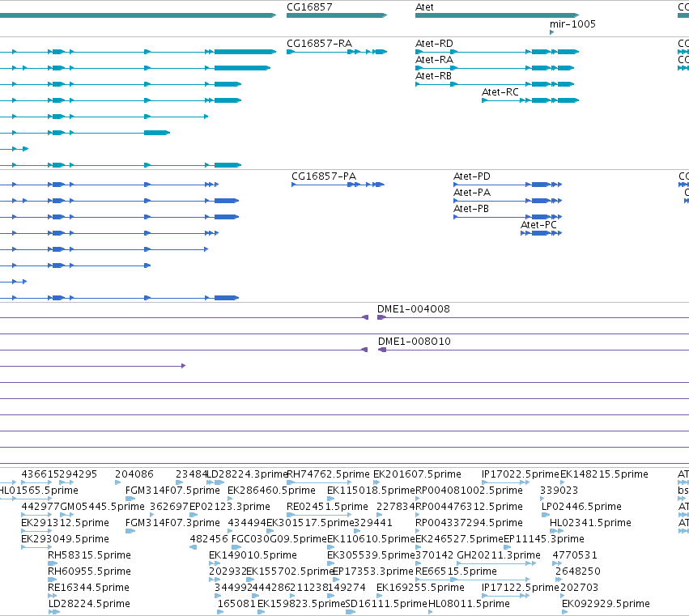
Task: Click EST EK291312.5prime
Action: coord(65,523)
